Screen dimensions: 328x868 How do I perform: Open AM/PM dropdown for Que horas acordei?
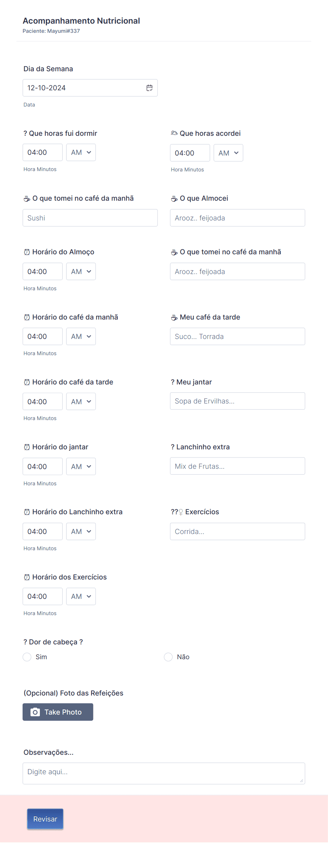point(229,153)
